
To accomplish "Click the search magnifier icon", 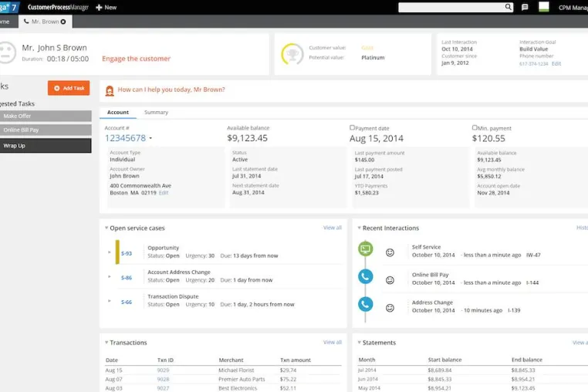I will point(508,7).
